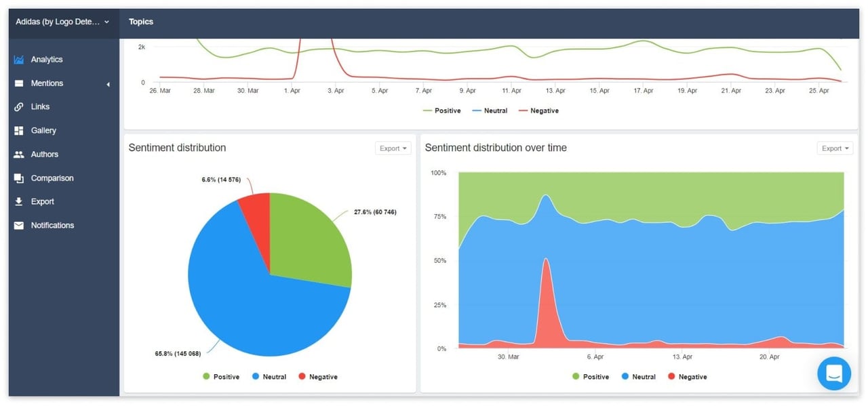Select Mentions from the sidebar menu

tap(45, 83)
